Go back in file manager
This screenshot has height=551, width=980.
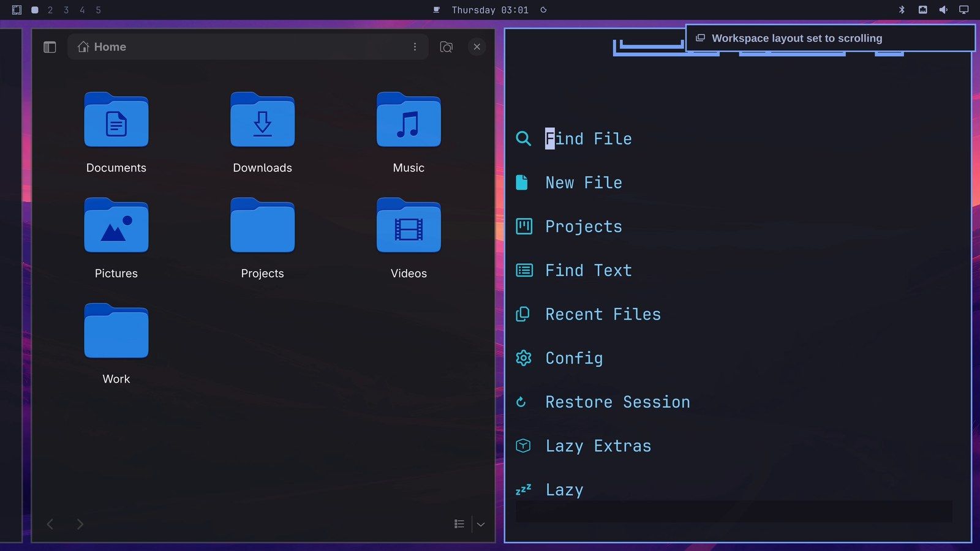click(x=50, y=524)
